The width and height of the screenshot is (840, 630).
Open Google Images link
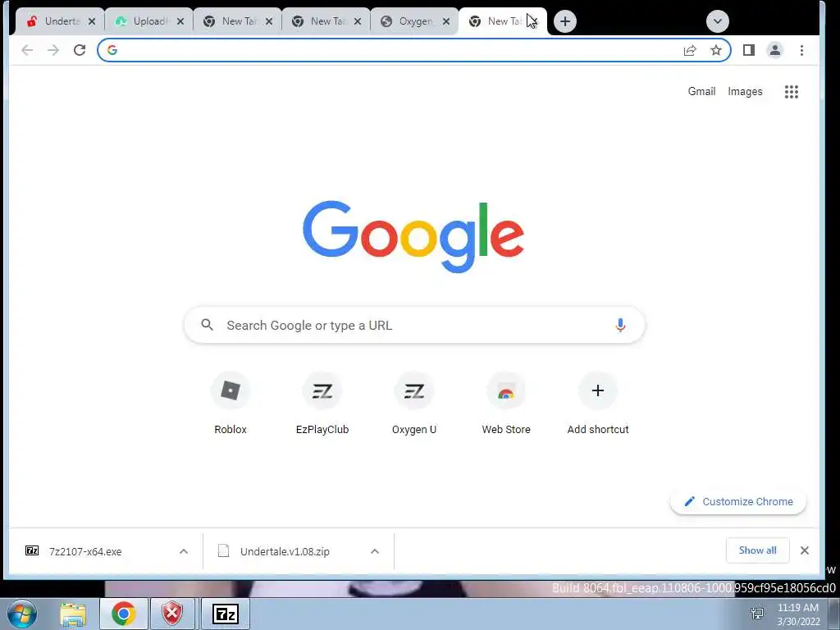point(745,92)
